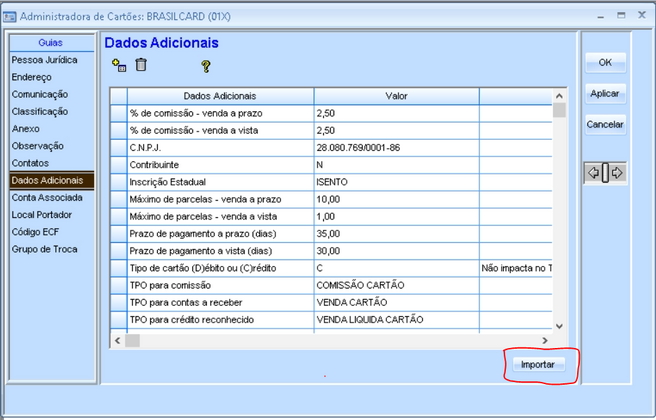Click the table scroll down arrow
This screenshot has height=420, width=656.
tap(559, 326)
